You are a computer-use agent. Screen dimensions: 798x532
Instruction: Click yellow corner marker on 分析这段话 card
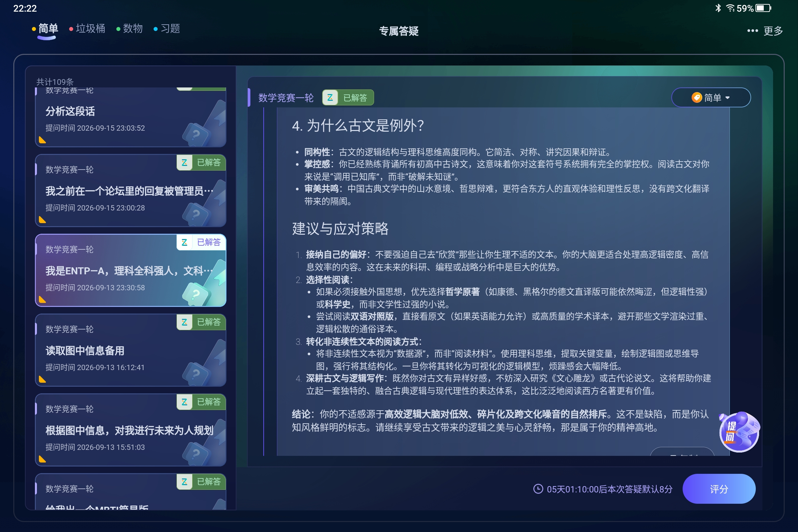click(42, 140)
